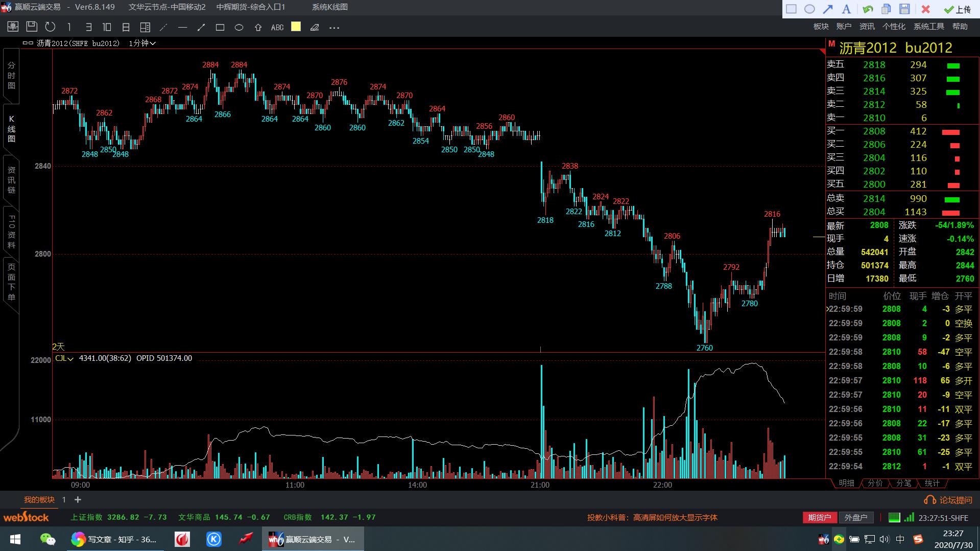Click the blue save disk in screenshot toolbar
Image resolution: width=980 pixels, height=551 pixels.
(904, 9)
